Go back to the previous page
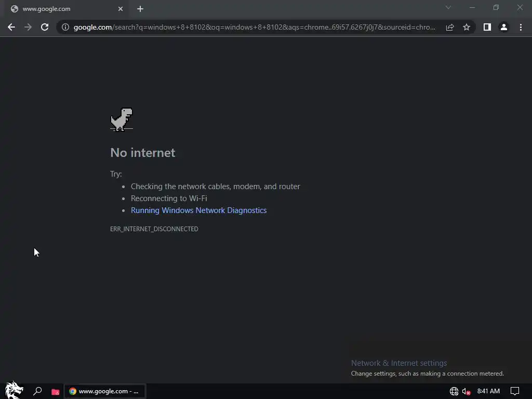Image resolution: width=532 pixels, height=399 pixels. 11,27
